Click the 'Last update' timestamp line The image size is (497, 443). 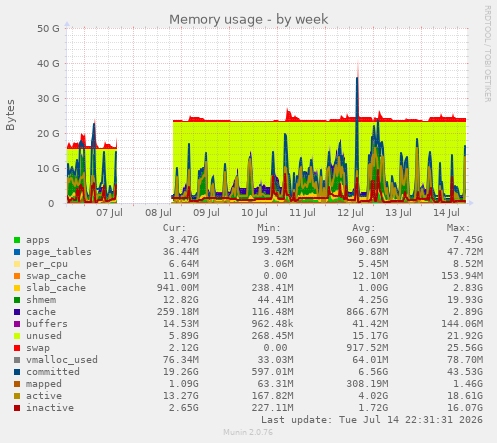[x=372, y=420]
